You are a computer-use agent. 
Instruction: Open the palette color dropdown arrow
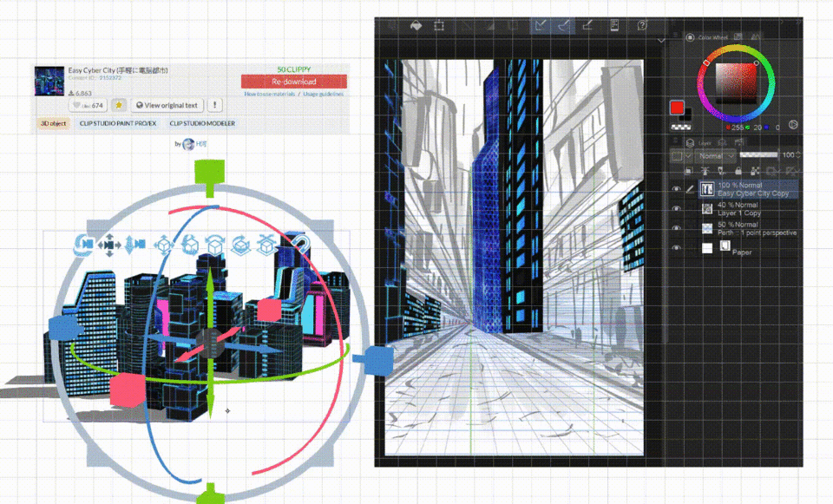click(688, 156)
